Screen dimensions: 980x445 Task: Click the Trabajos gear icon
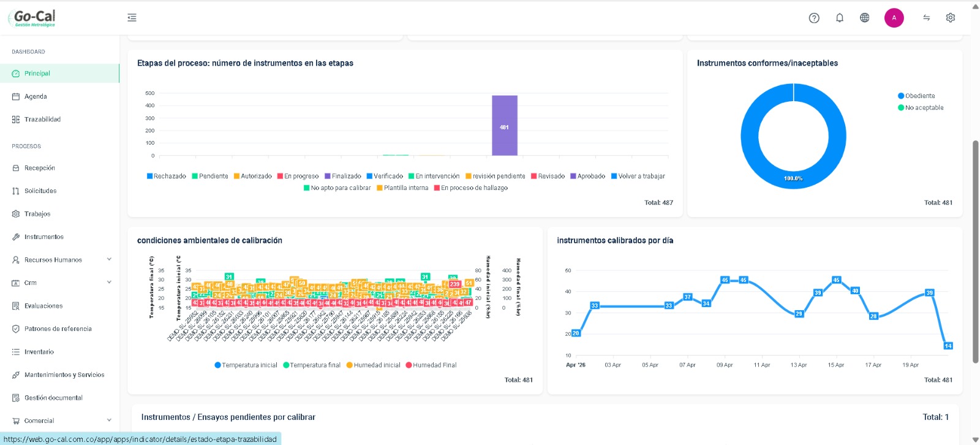coord(16,214)
